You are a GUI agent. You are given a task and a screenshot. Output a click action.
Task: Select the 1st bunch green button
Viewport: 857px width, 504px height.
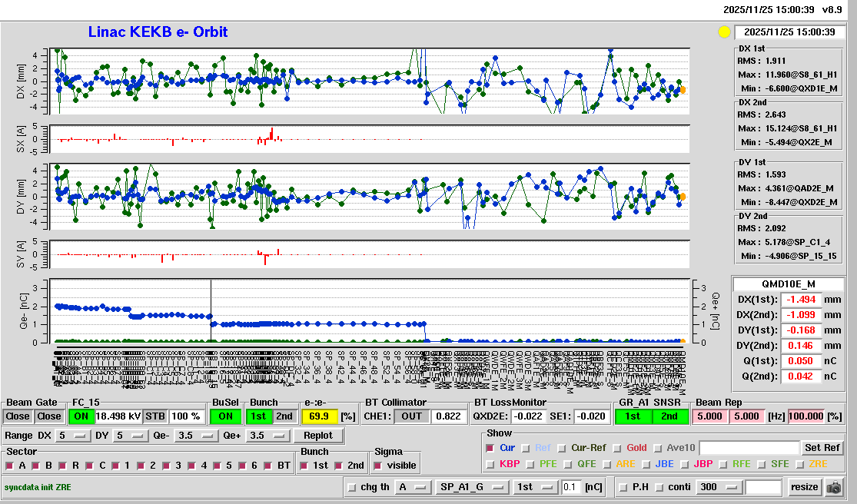click(259, 416)
